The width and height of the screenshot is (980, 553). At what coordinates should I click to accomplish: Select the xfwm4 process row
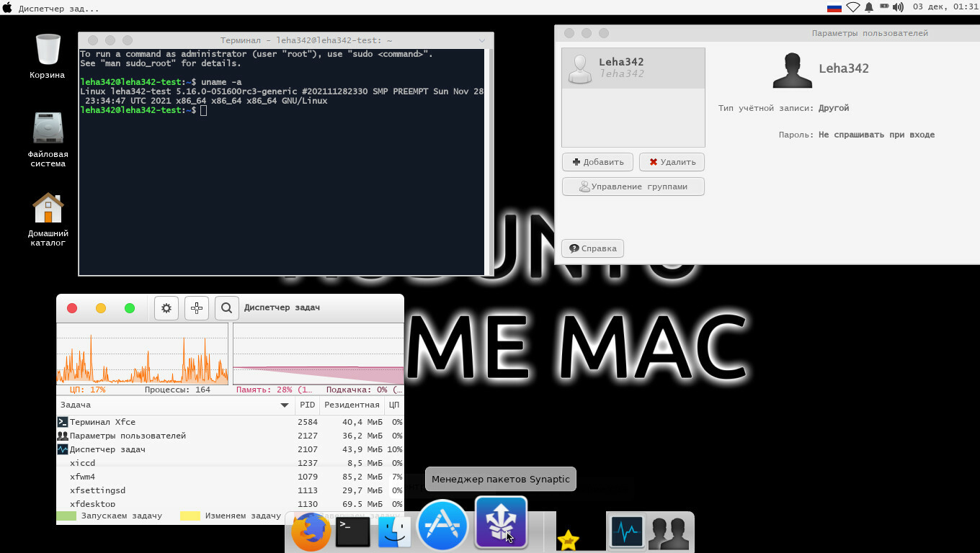coord(230,477)
